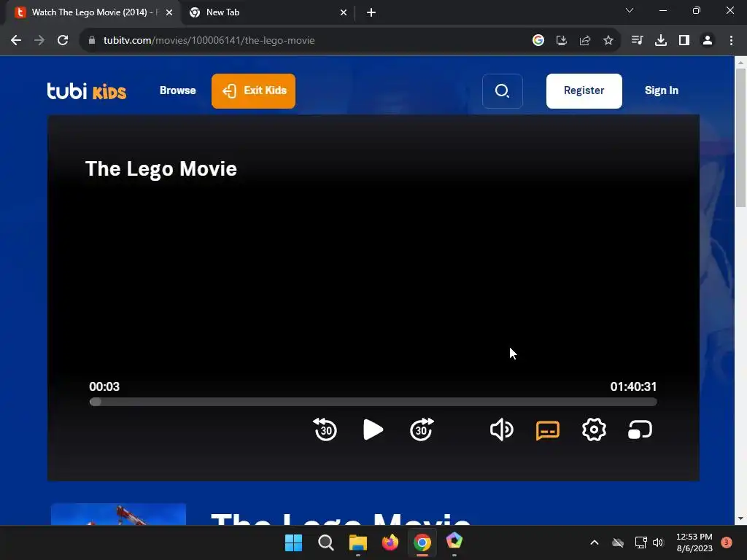The height and width of the screenshot is (560, 747).
Task: Toggle the Chrome side panel
Action: 684,41
